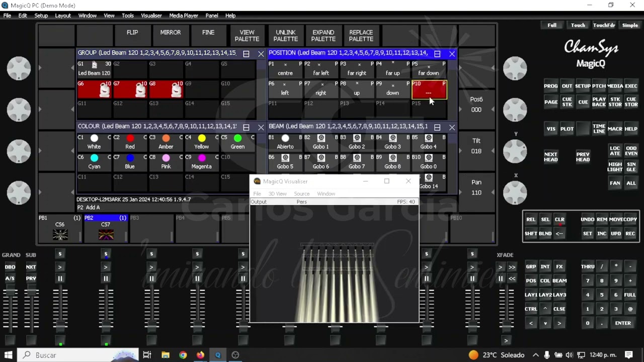Viewport: 644px width, 362px height.
Task: Open the Layout menu
Action: pos(63,16)
